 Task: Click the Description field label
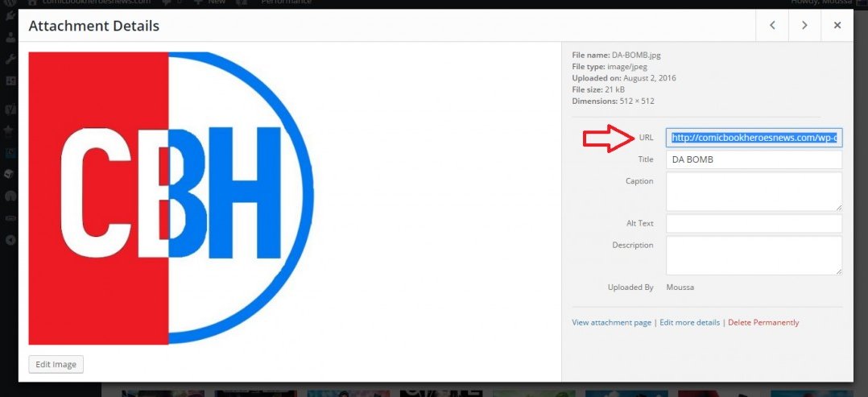point(633,245)
